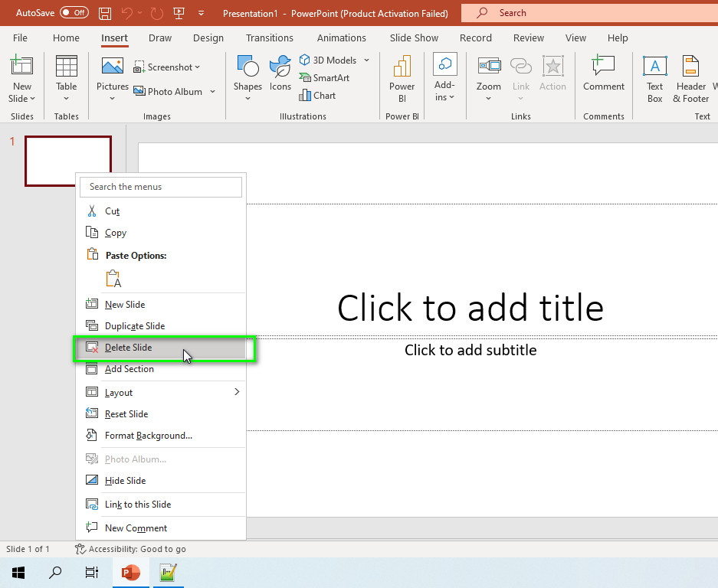Open the 3D Models dropdown arrow
The height and width of the screenshot is (588, 718).
point(367,60)
